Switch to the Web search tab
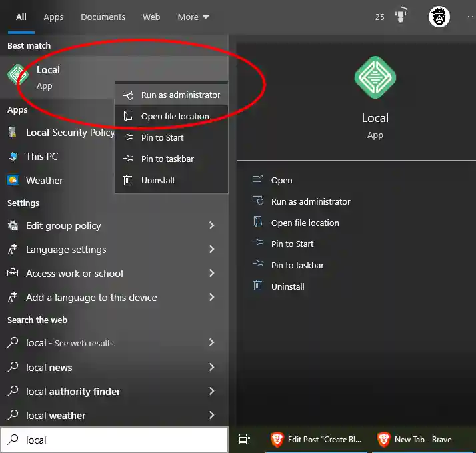This screenshot has width=476, height=453. pyautogui.click(x=151, y=17)
